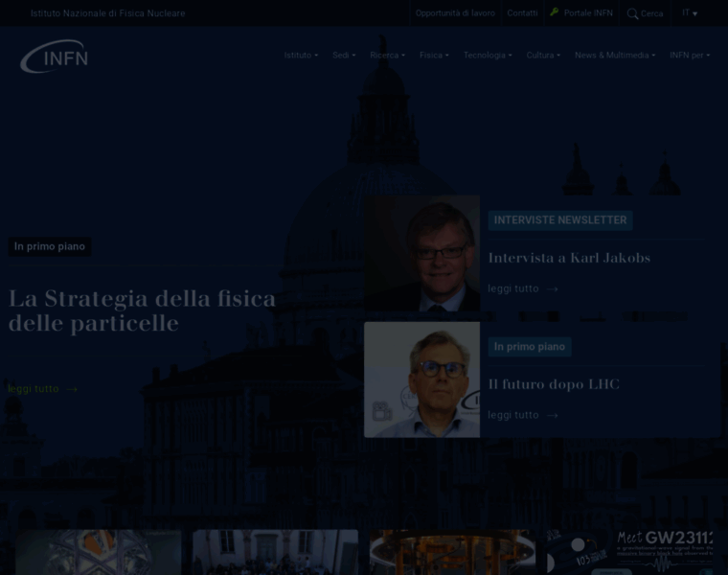Open headline La Strategia della fisica delle particelle

[x=142, y=310]
